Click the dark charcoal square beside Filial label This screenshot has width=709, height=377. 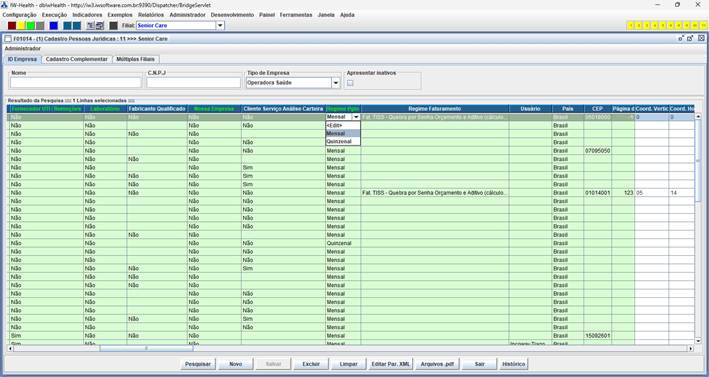click(x=113, y=26)
